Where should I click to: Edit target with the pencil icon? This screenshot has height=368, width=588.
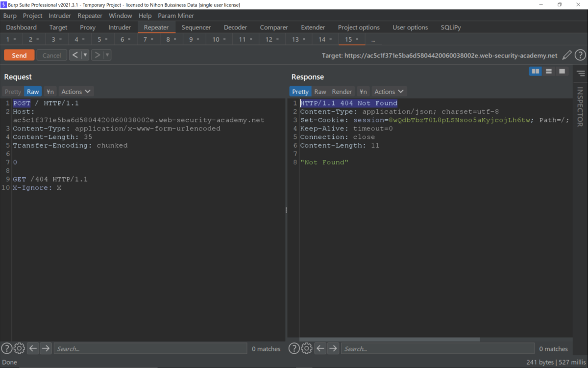pos(566,55)
